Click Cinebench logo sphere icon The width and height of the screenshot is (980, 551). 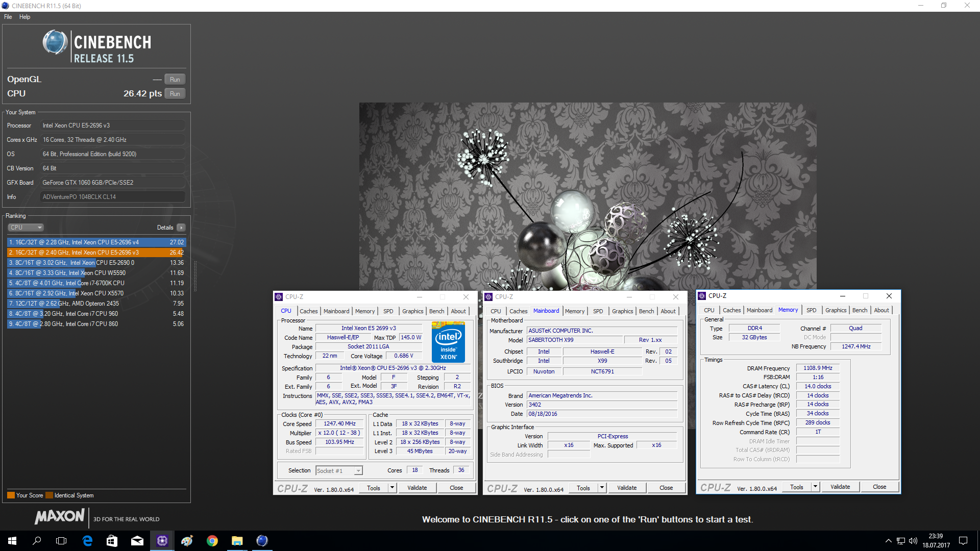55,42
